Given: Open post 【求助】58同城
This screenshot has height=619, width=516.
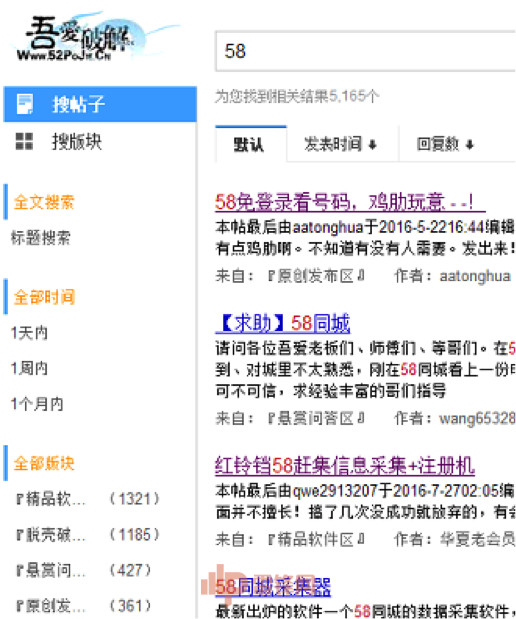Looking at the screenshot, I should pyautogui.click(x=283, y=323).
